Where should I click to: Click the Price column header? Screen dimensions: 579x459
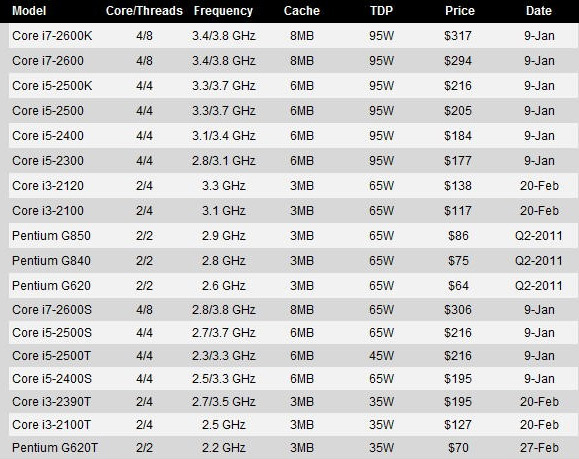460,11
